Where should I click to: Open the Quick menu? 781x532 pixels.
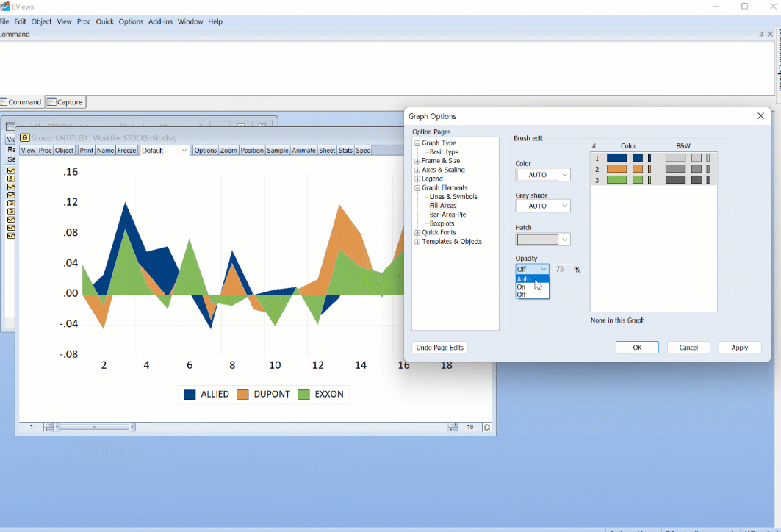[104, 21]
